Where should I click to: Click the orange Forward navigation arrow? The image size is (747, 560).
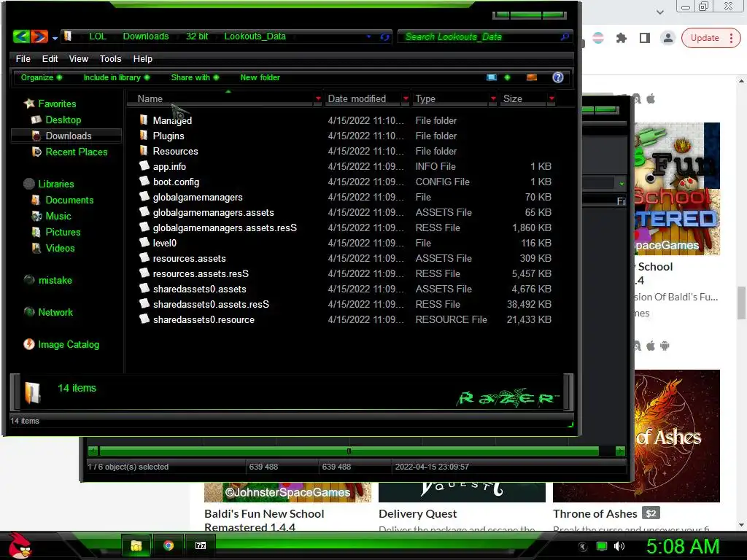[39, 36]
